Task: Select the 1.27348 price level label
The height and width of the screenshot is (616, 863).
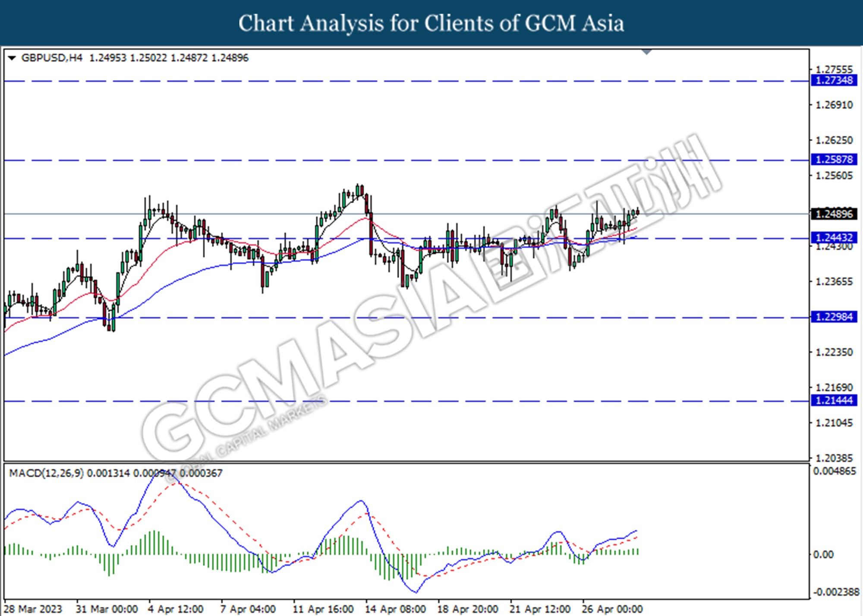Action: (x=834, y=80)
